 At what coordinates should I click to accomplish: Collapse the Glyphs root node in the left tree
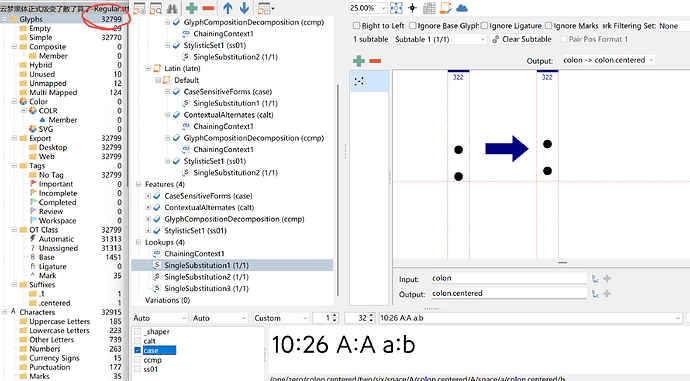pyautogui.click(x=4, y=19)
